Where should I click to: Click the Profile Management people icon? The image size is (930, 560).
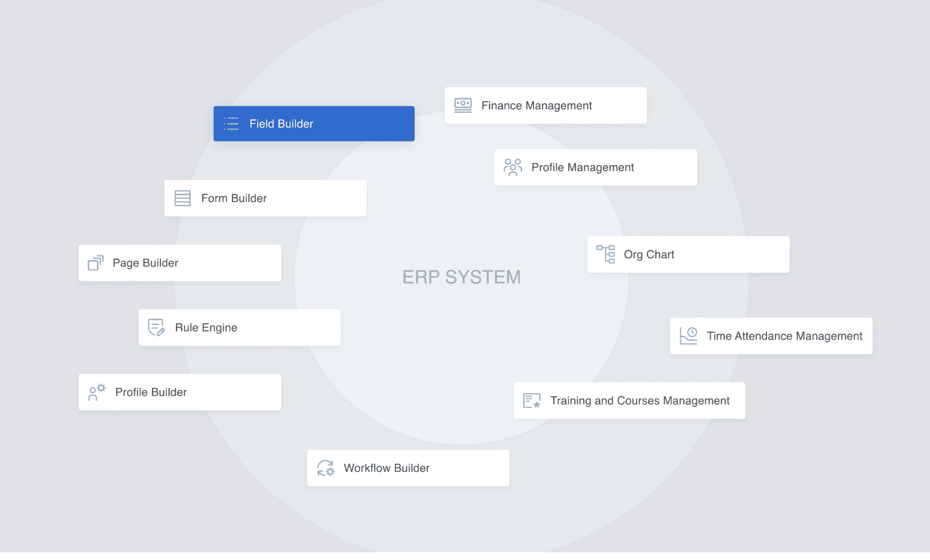[x=513, y=167]
